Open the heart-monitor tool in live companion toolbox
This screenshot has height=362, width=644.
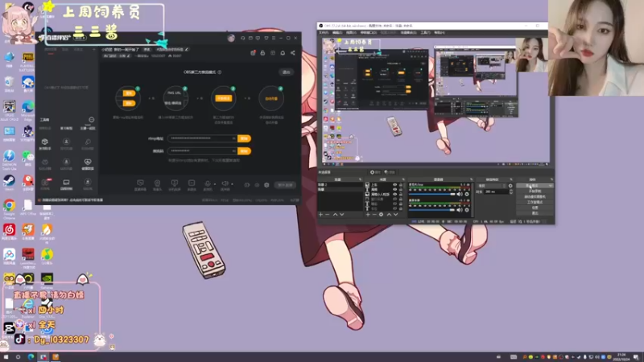click(88, 162)
